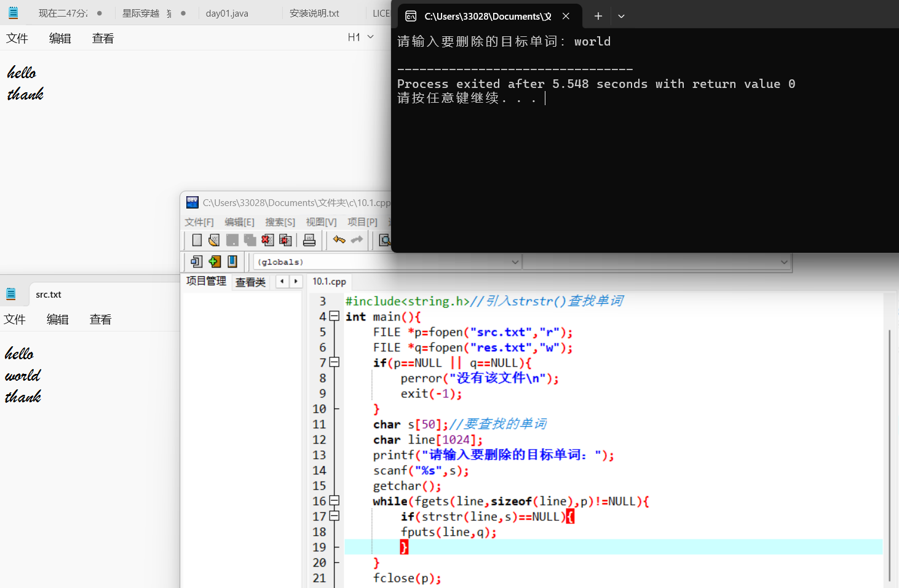Click the Dev-C++ editor vertical scrollbar
Viewport: 899px width, 588px height.
tap(890, 455)
